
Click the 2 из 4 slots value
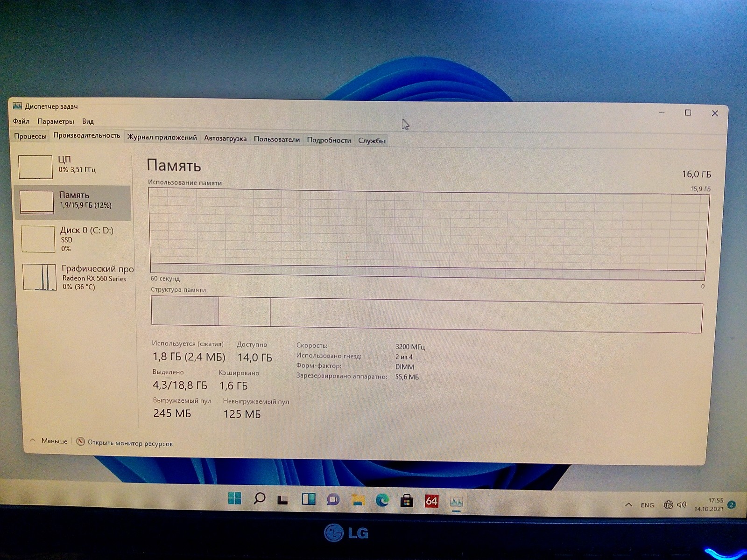click(x=404, y=357)
